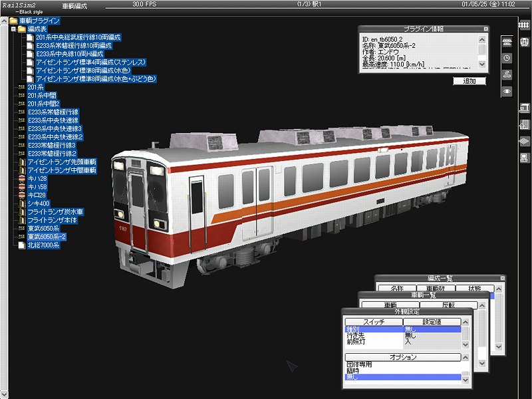
Task: Open the structure building icon
Action: coord(524,124)
